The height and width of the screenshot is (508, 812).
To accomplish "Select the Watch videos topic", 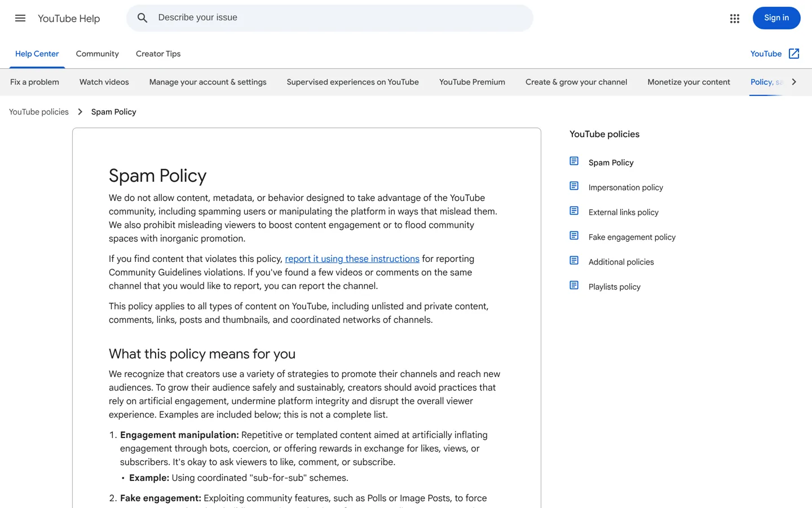I will pyautogui.click(x=104, y=82).
